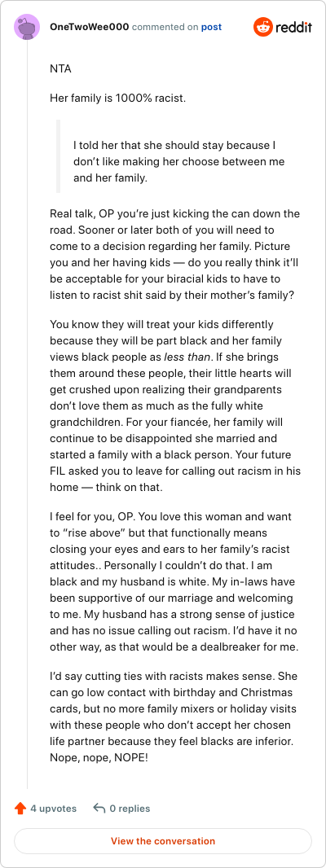
Task: Open the OneTwoWee000 username profile link
Action: tap(90, 27)
